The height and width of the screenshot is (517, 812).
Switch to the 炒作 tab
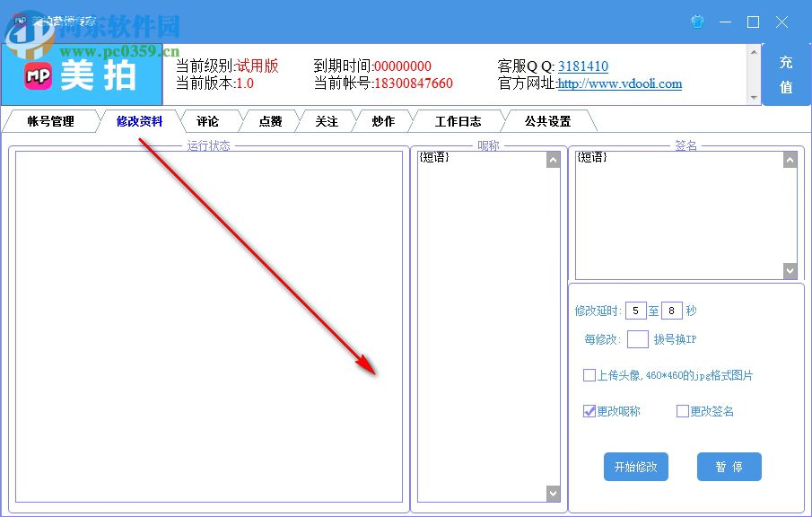(x=382, y=120)
